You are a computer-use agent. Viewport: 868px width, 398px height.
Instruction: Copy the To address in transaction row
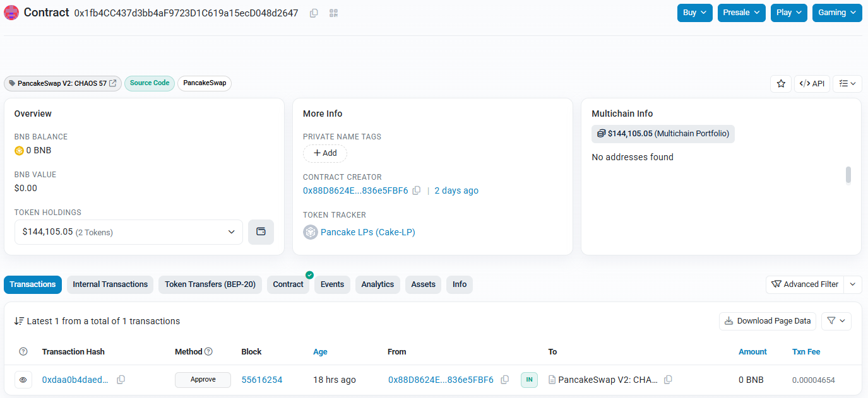(668, 380)
